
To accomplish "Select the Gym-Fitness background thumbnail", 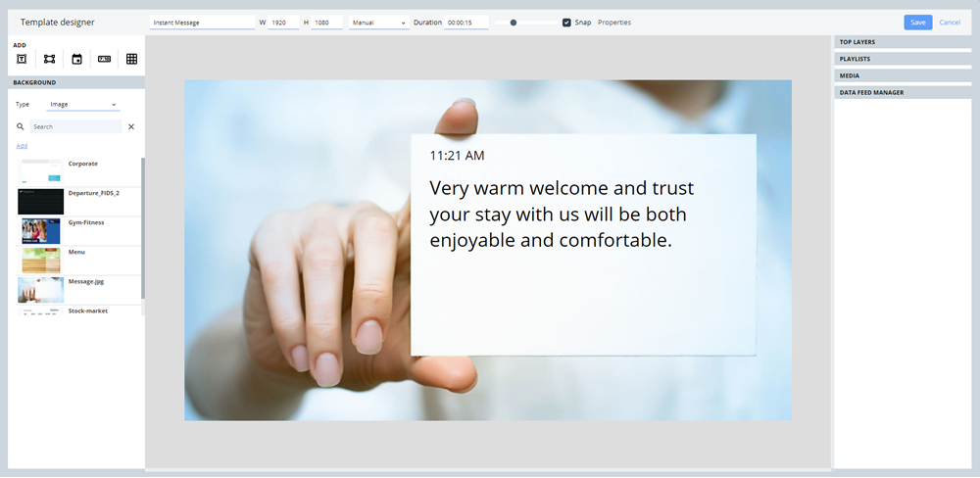I will 40,230.
